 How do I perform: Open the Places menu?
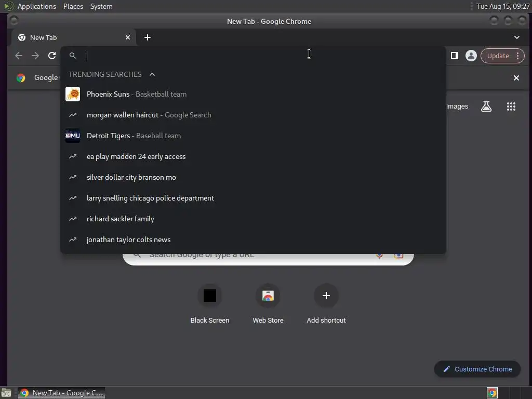point(73,6)
